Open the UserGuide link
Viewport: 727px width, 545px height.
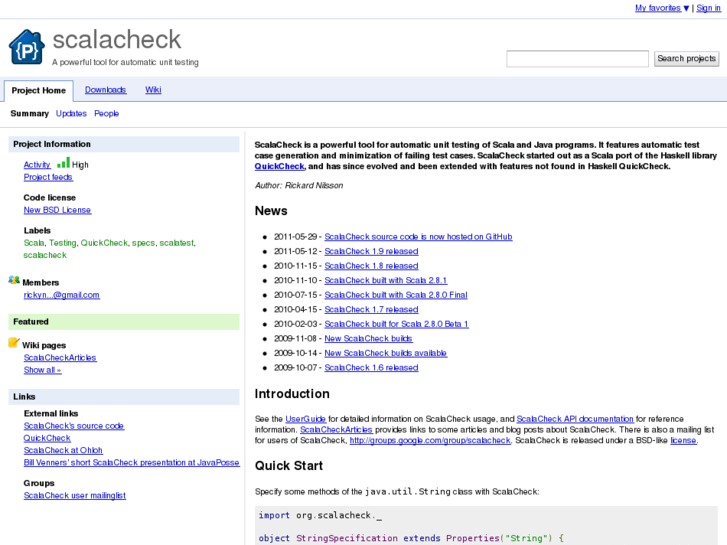[306, 419]
